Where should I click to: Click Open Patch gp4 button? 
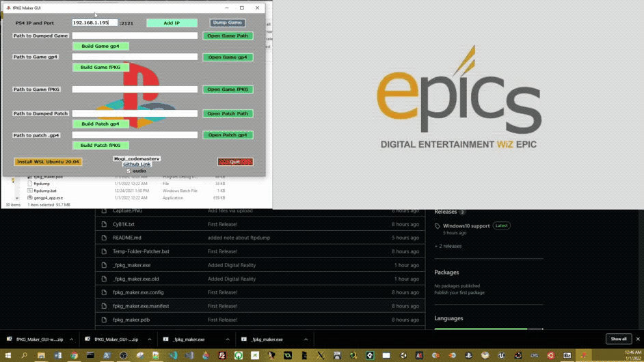[x=228, y=135]
